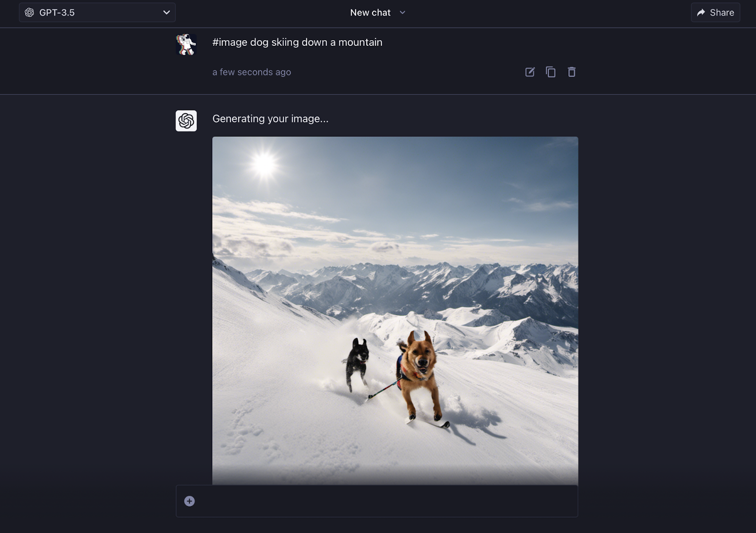Click the user astronaut avatar

click(x=186, y=44)
